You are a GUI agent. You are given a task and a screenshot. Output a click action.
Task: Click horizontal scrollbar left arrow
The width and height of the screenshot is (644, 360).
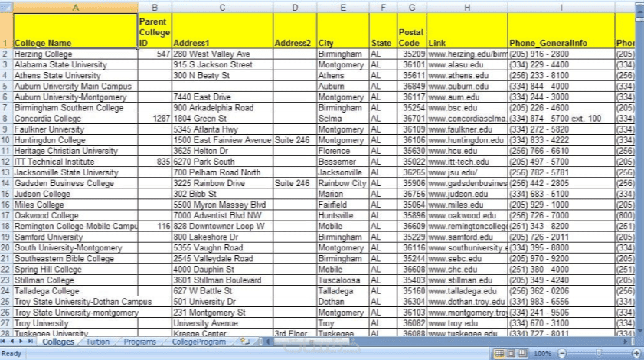[x=268, y=342]
